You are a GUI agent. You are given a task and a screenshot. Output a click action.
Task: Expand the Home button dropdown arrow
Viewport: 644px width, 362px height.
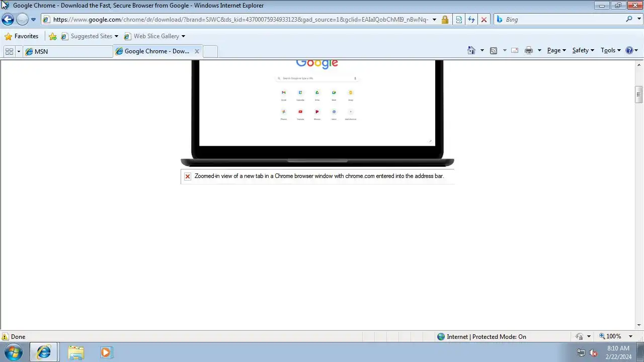(x=482, y=50)
